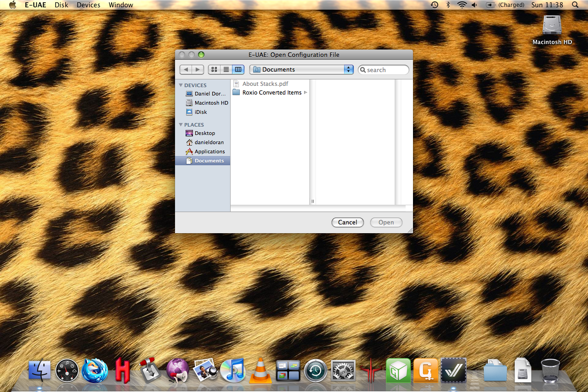Launch the red H app in Dock
The width and height of the screenshot is (588, 392).
point(123,371)
